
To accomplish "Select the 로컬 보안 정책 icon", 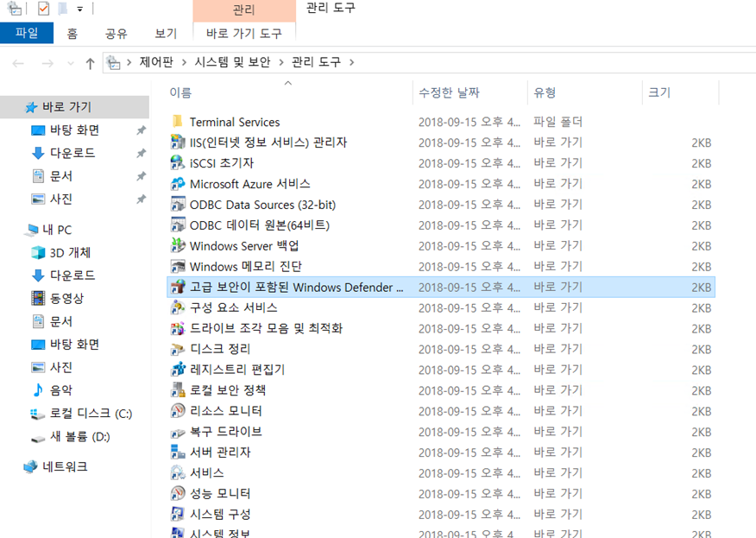I will pyautogui.click(x=178, y=390).
